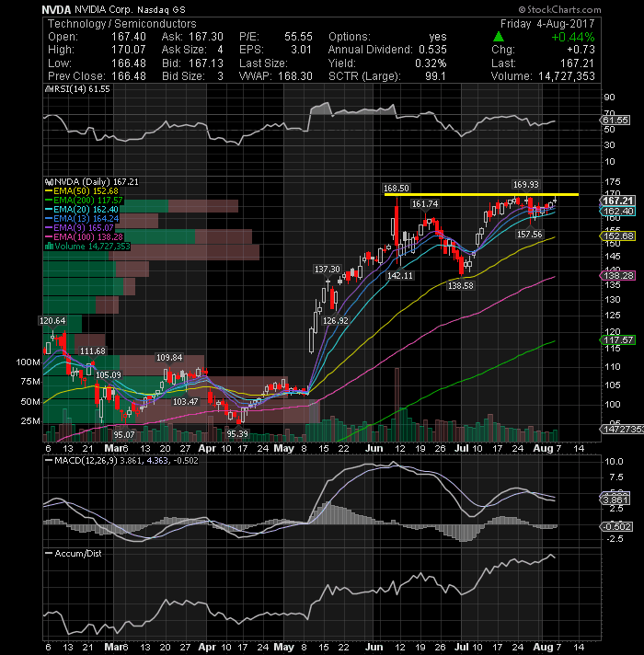This screenshot has height=655, width=644.
Task: Click the 95.39 April low annotation
Action: (x=237, y=434)
